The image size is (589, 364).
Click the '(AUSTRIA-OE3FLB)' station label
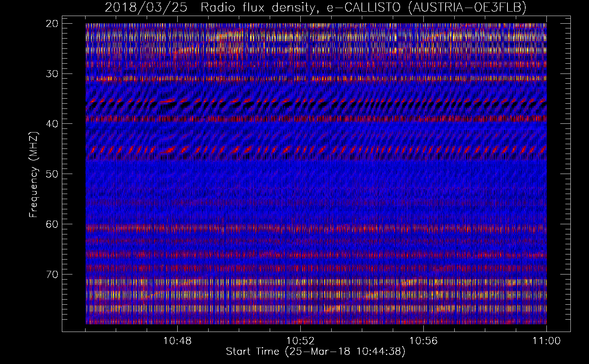coord(467,7)
